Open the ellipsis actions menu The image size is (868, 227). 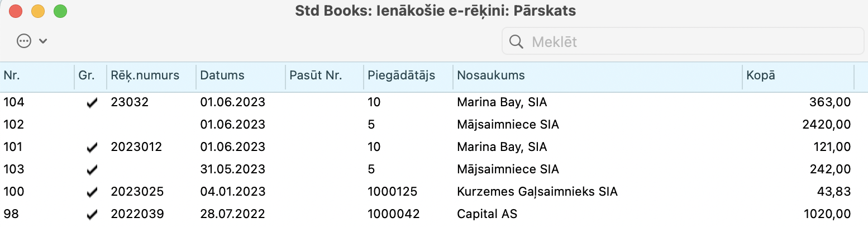pyautogui.click(x=24, y=41)
